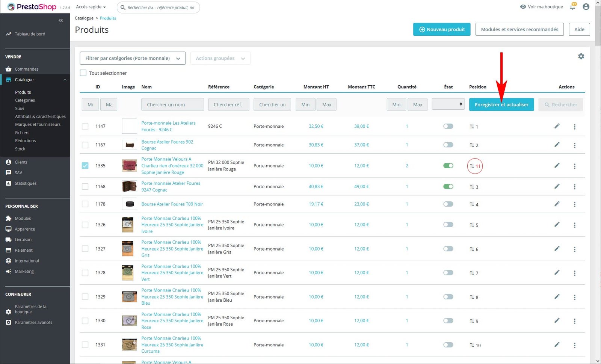Edit product 1147 with pencil icon
601x364 pixels.
[x=557, y=126]
